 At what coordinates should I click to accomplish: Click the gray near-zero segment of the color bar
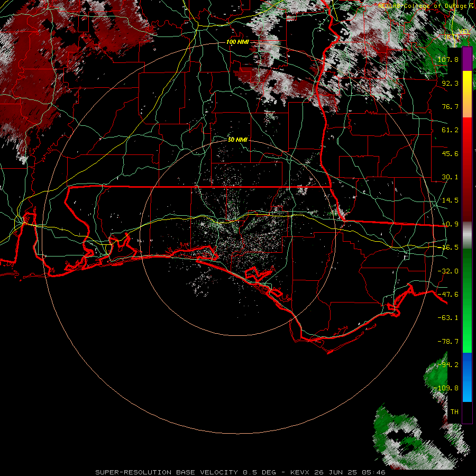coord(467,235)
